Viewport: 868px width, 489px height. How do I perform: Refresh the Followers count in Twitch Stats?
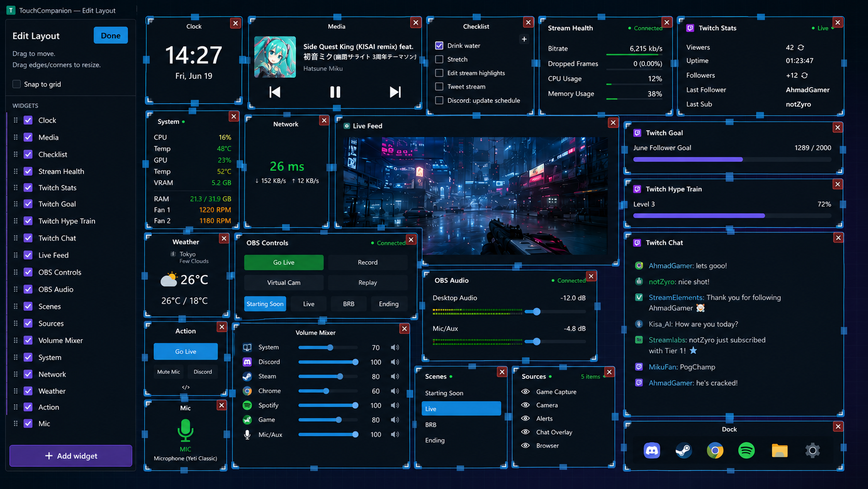[x=805, y=75]
